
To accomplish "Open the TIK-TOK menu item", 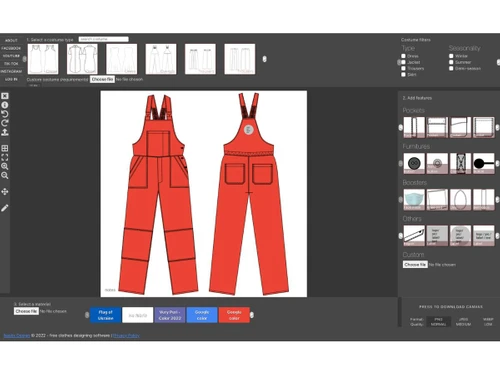I will (11, 64).
